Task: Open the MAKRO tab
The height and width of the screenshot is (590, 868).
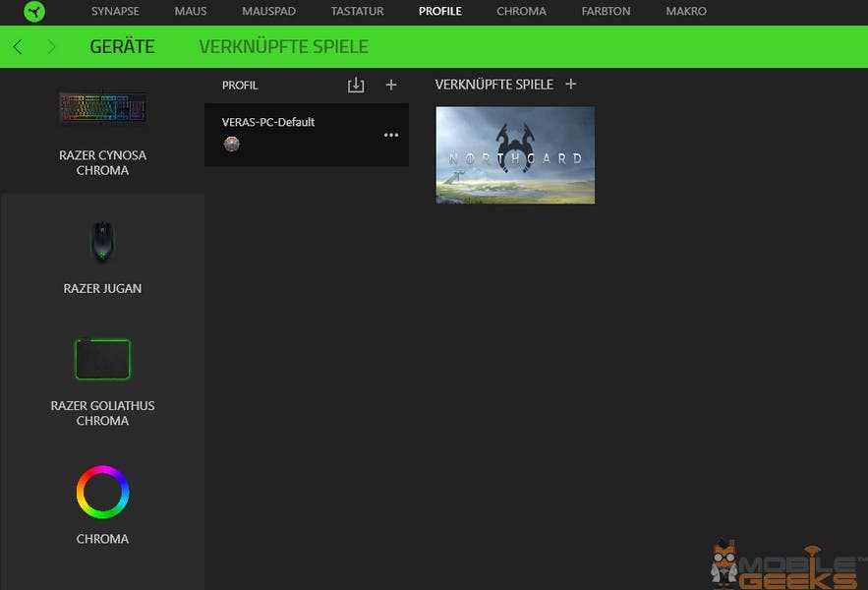Action: point(686,11)
